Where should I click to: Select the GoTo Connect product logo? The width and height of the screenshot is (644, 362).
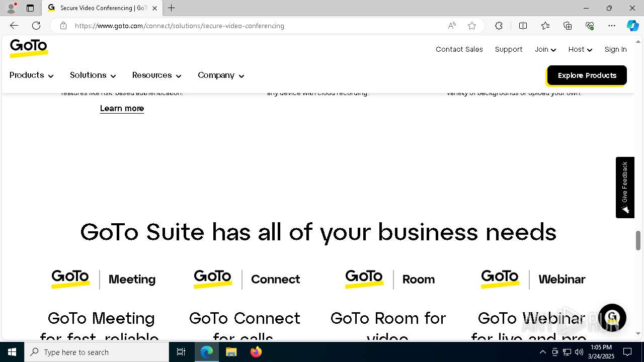click(x=247, y=279)
